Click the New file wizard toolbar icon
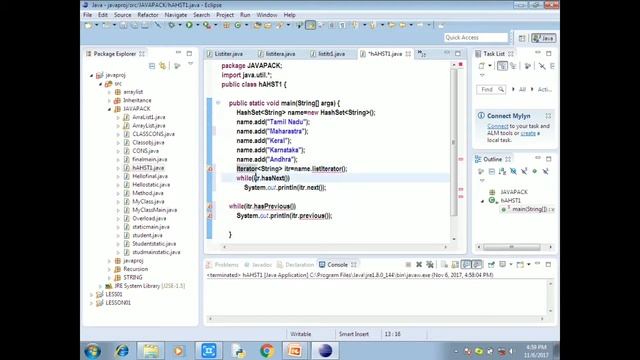The height and width of the screenshot is (360, 640). (x=88, y=25)
